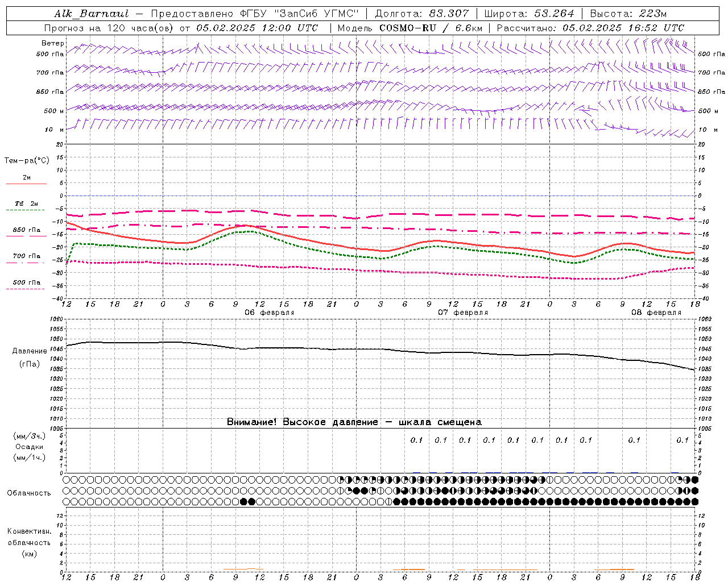728x582 pixels.
Task: Click the '2м' temperature legend entry
Action: pos(27,178)
